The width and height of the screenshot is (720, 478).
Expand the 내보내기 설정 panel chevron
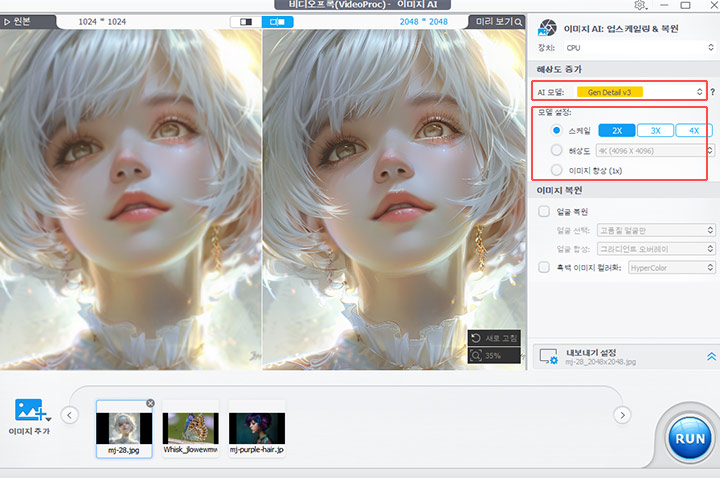pos(711,356)
